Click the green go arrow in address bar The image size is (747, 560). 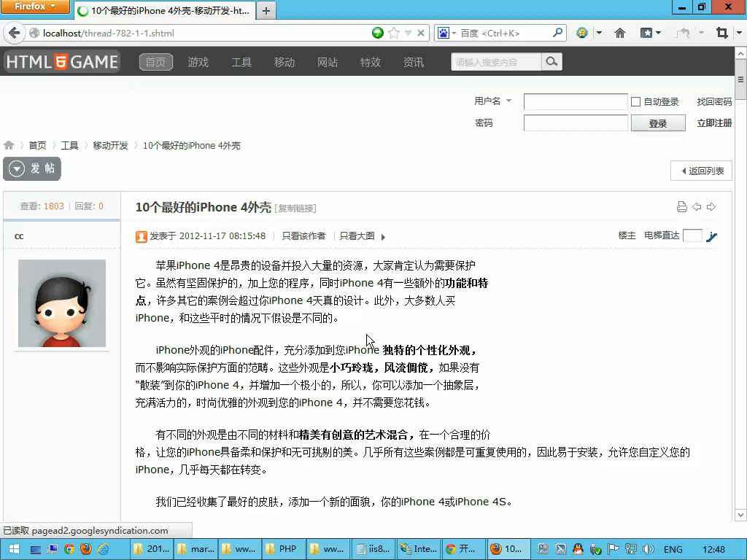pos(377,33)
